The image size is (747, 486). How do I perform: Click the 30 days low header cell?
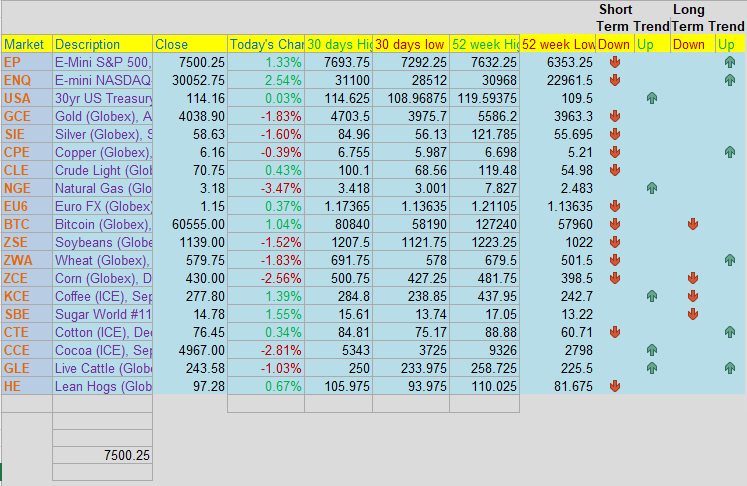point(411,44)
